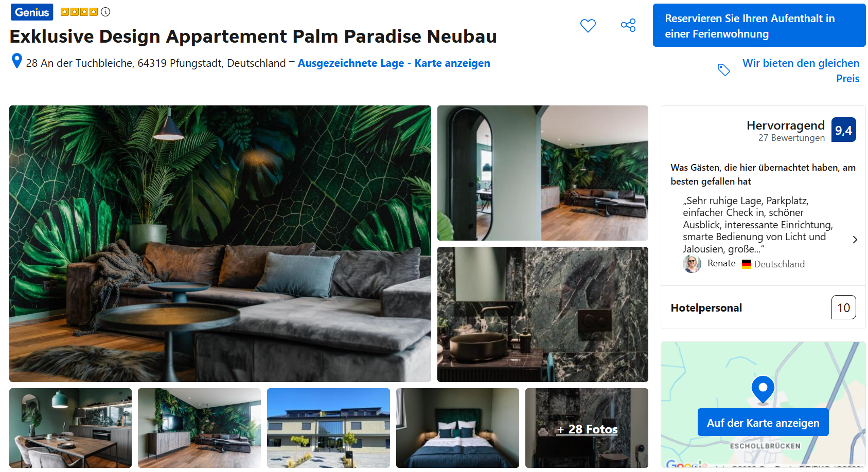
Task: Open the large sofa living room photo
Action: tap(220, 244)
